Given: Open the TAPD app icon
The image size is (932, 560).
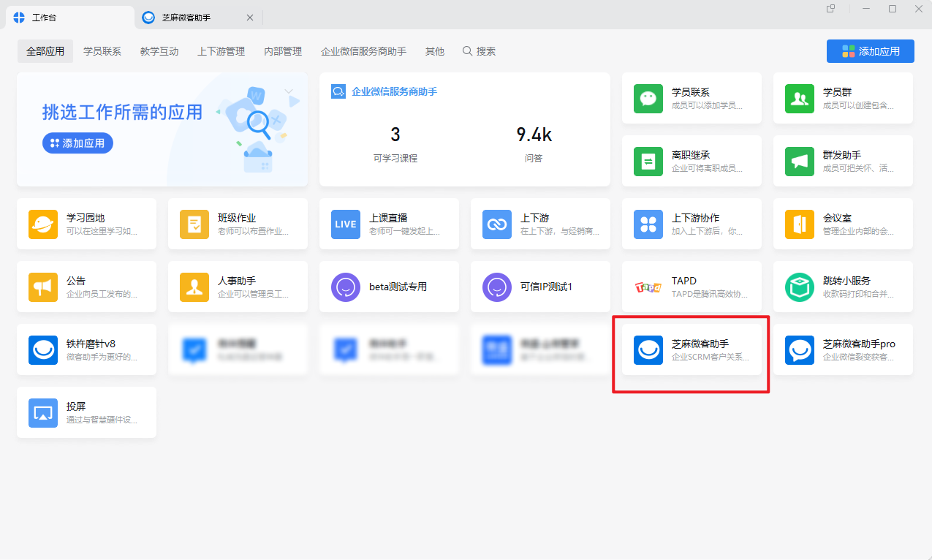Looking at the screenshot, I should pos(648,287).
